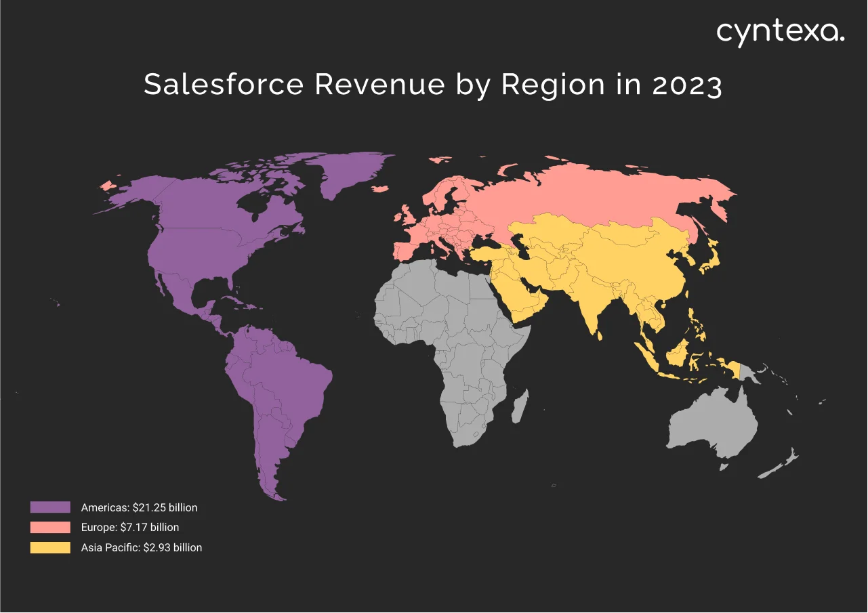Click the Europe: $7.17 billion legend label
Viewport: 868px width, 613px height.
pyautogui.click(x=129, y=527)
